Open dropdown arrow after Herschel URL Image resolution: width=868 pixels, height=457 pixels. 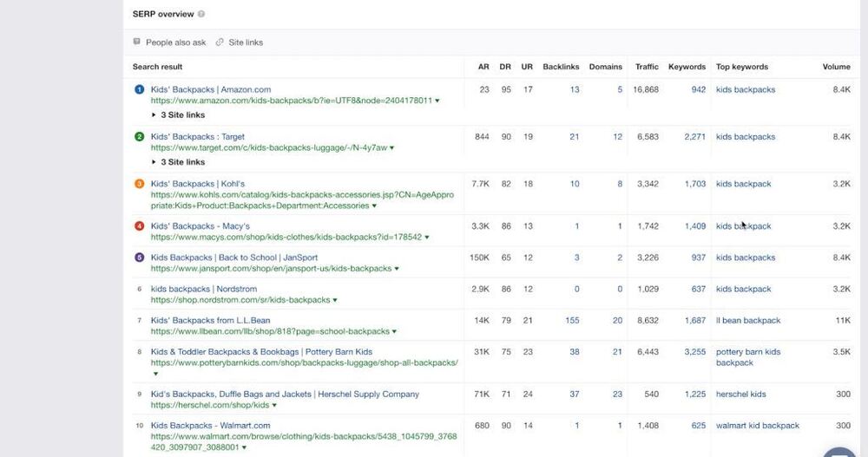(x=274, y=406)
